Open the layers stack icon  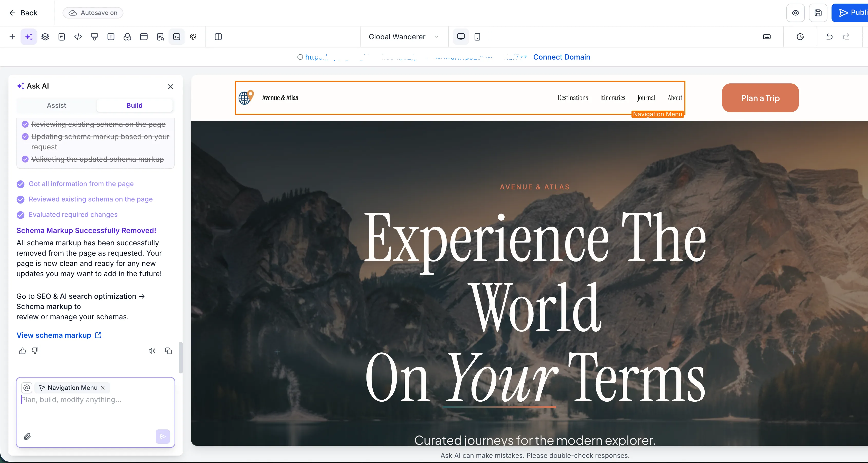point(45,37)
